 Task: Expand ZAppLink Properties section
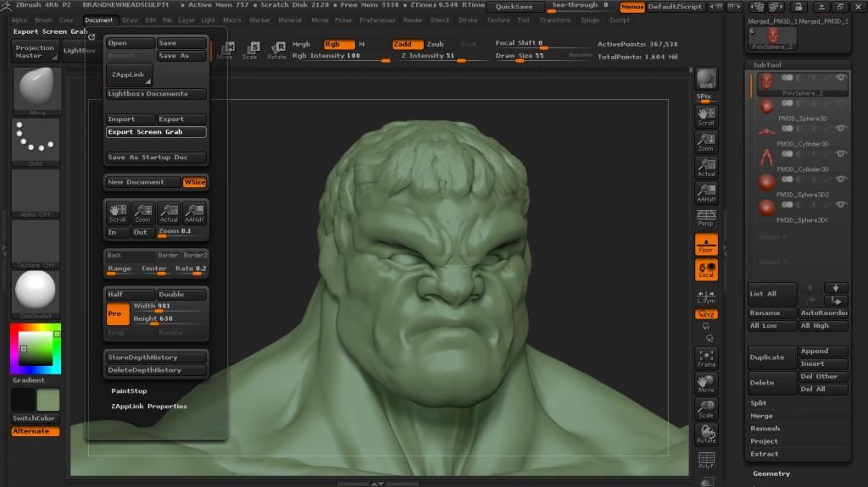pos(149,407)
